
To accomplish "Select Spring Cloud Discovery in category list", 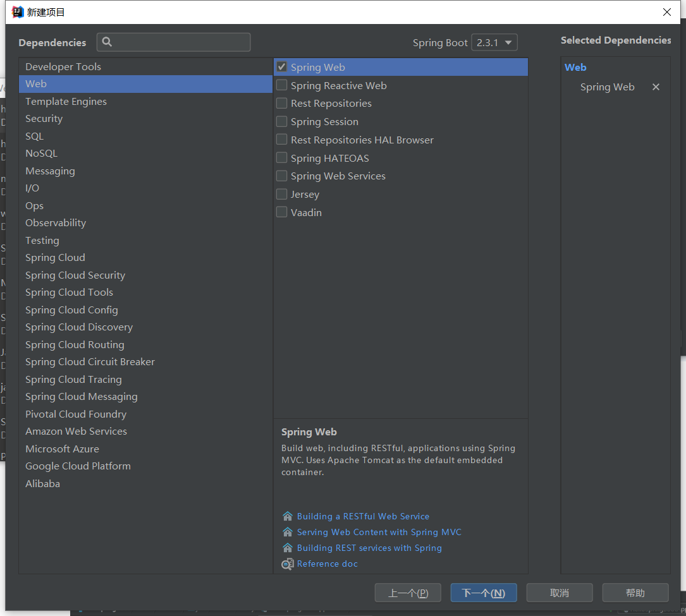I will (x=79, y=327).
